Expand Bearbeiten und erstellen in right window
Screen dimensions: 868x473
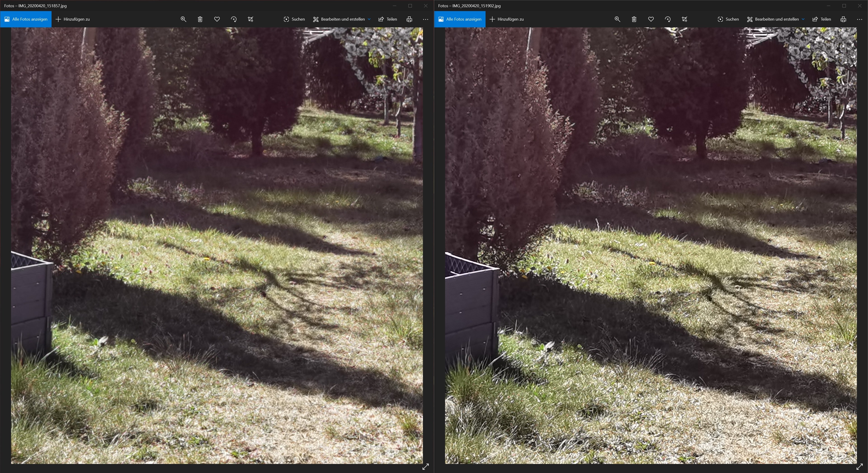coord(776,19)
